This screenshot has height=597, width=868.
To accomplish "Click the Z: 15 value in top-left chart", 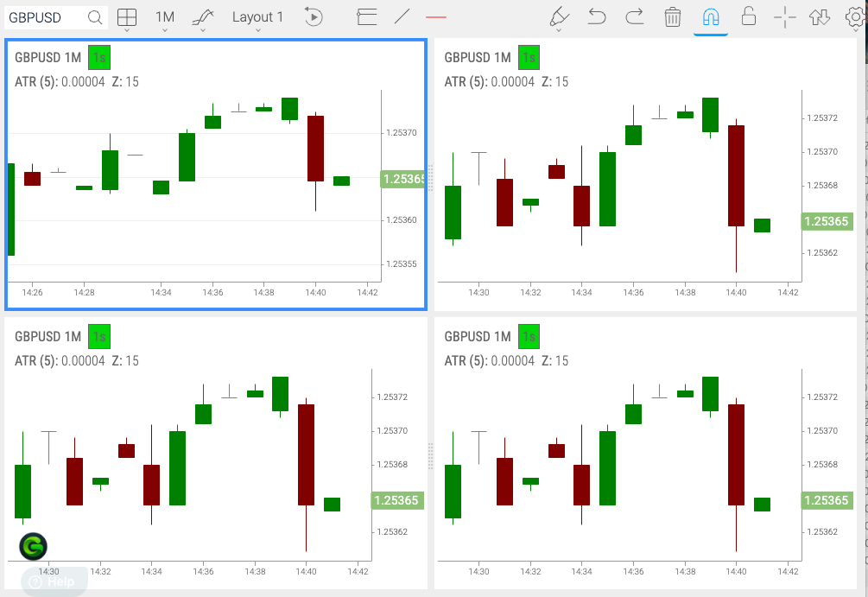I will 125,82.
